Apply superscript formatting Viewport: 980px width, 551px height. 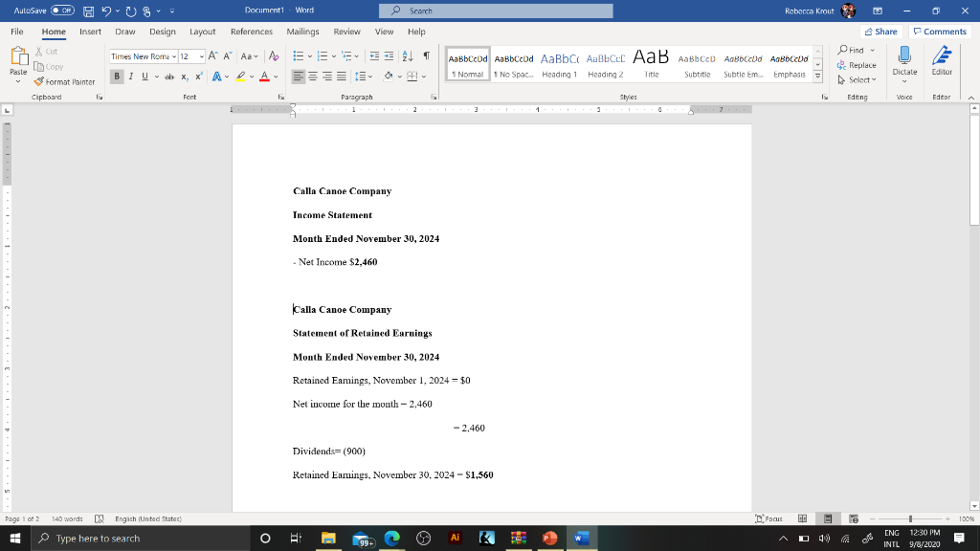point(199,77)
